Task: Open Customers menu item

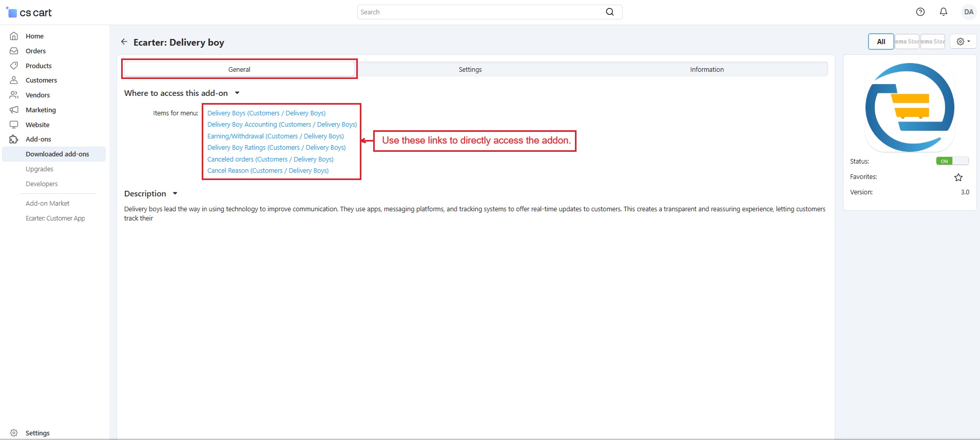Action: pos(41,80)
